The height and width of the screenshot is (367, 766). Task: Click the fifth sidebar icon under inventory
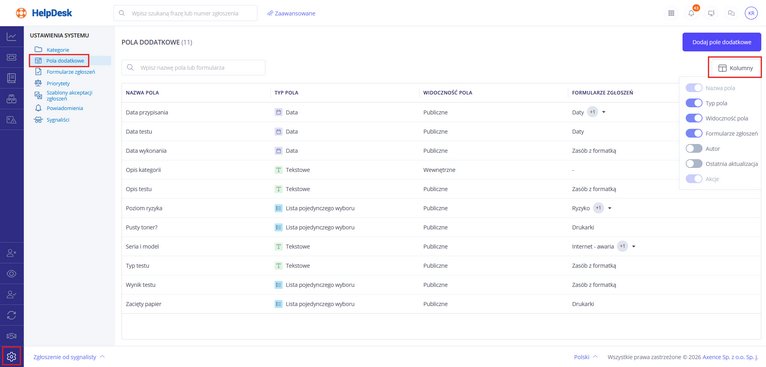point(12,119)
